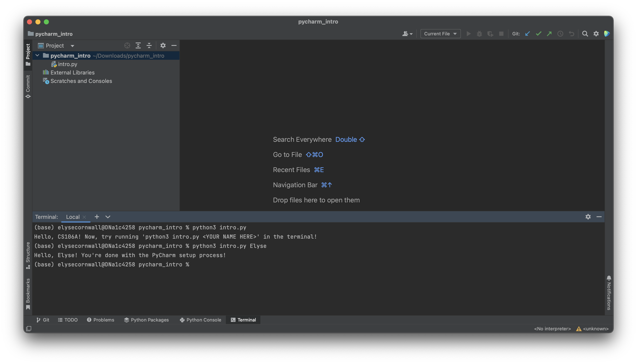Viewport: 637px width, 364px height.
Task: Click Run with Coverage icon
Action: click(x=490, y=34)
